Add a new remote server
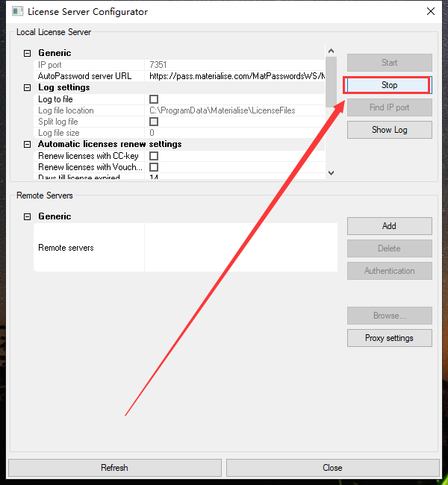 click(389, 226)
